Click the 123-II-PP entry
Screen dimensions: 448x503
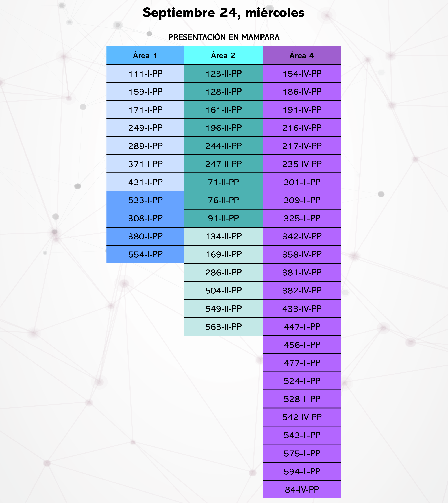(x=223, y=74)
